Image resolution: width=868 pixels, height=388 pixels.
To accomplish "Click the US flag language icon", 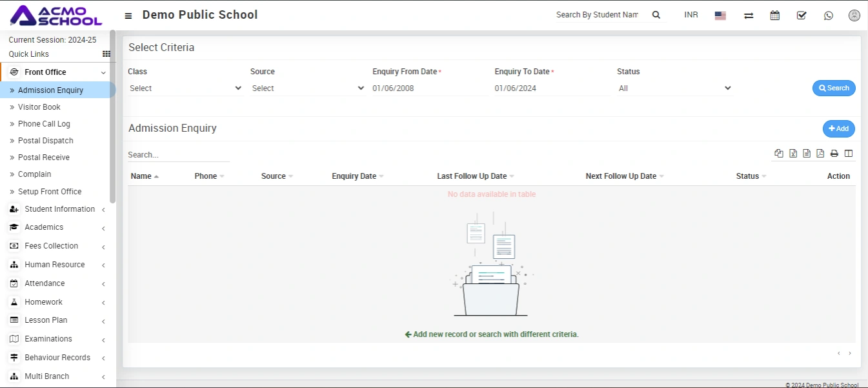I will click(720, 15).
